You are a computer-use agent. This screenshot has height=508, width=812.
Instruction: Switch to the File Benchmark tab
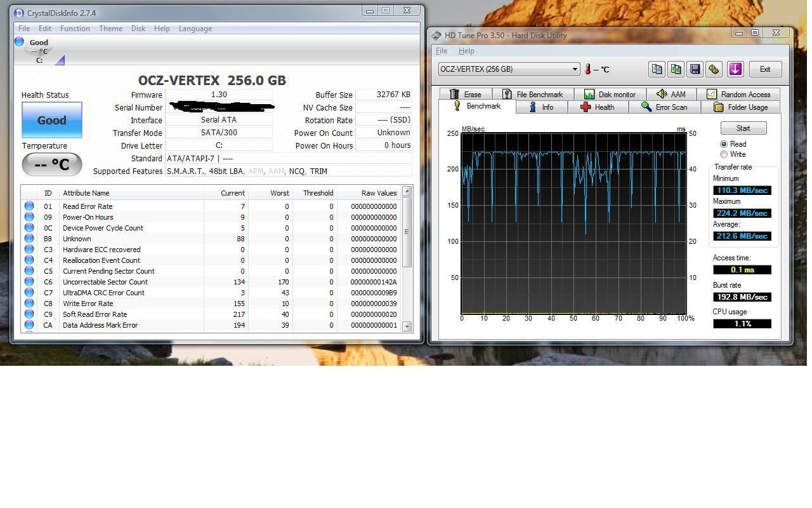(x=533, y=94)
